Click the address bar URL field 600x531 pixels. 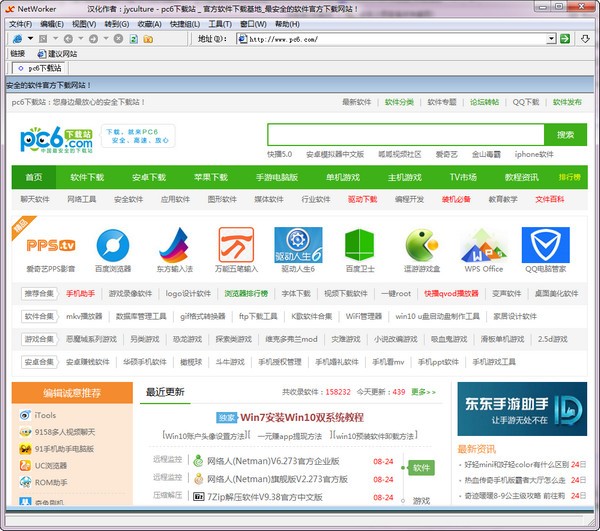(x=396, y=39)
